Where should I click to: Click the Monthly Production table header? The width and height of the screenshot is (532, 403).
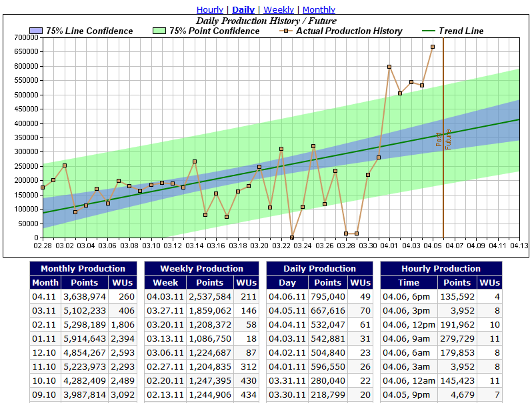83,268
